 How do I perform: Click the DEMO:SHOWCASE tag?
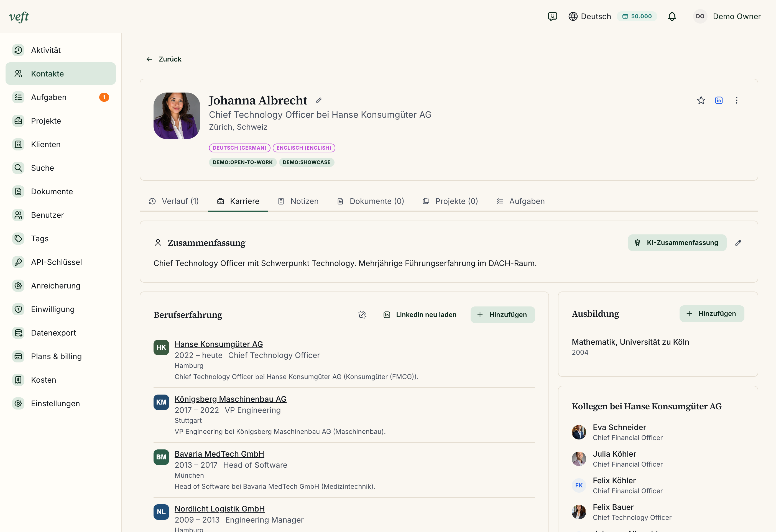[x=306, y=162]
